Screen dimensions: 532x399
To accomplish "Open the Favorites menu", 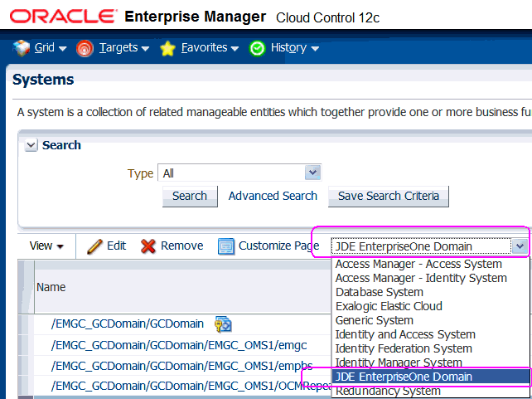I will coord(210,48).
